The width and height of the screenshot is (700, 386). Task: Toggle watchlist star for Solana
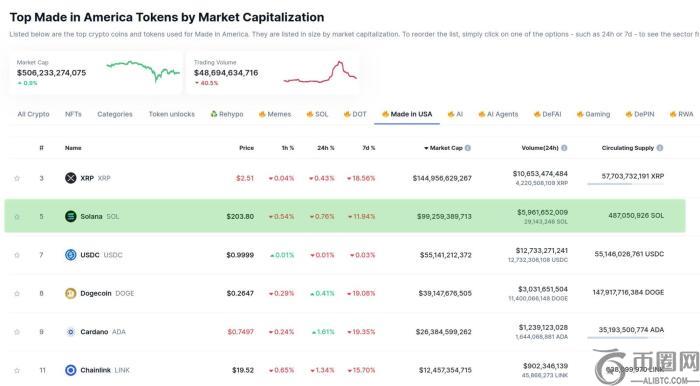17,216
